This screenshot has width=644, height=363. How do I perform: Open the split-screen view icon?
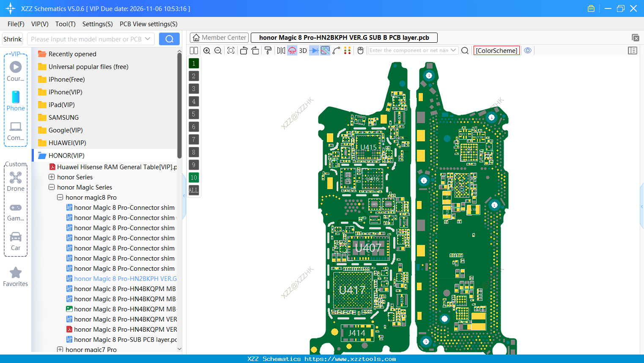tap(194, 50)
